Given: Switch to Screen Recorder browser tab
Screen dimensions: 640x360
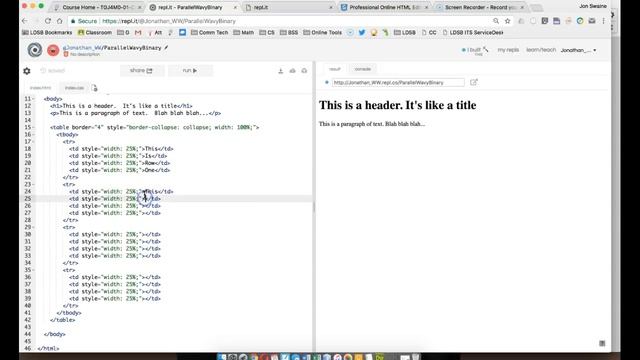Looking at the screenshot, I should (x=480, y=7).
